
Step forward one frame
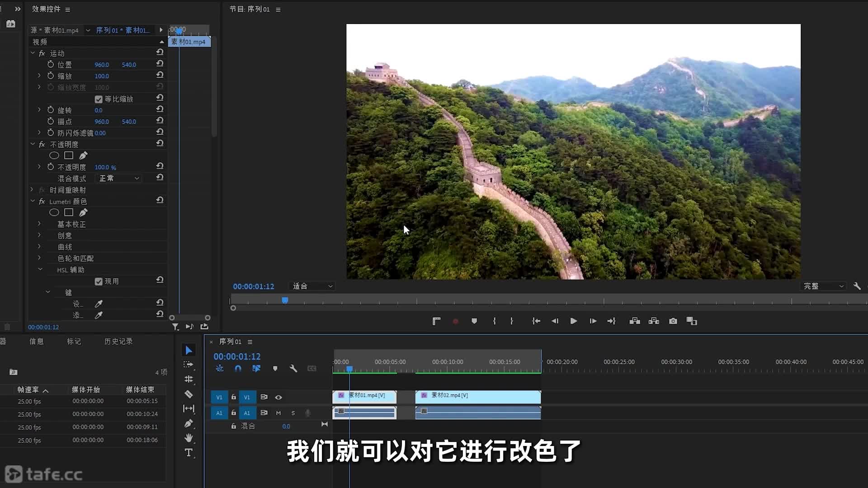click(x=593, y=321)
